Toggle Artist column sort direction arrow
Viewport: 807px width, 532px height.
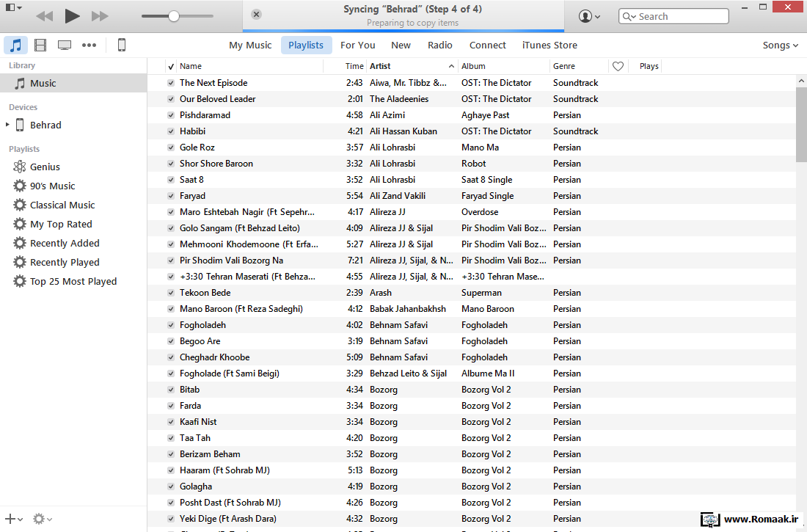451,66
